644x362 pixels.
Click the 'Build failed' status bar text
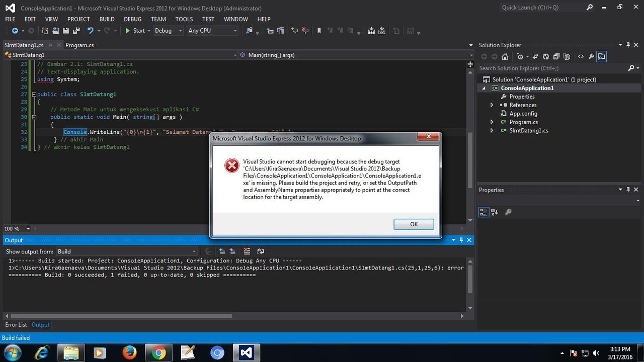16,338
